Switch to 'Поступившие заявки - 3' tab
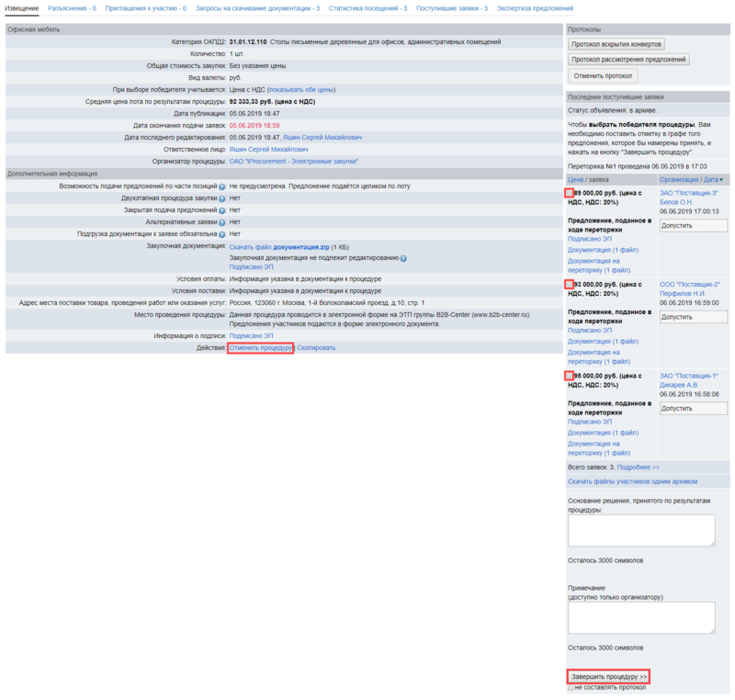 450,7
